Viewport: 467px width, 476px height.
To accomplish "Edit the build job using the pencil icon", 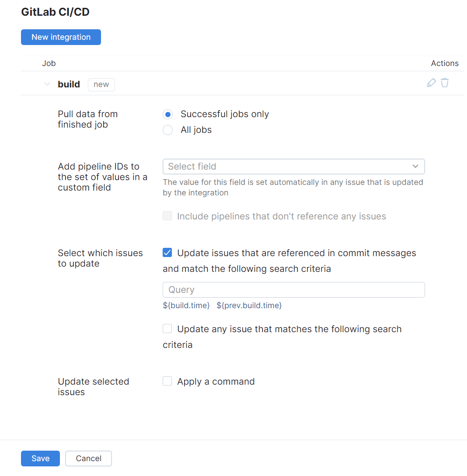I will coord(432,83).
